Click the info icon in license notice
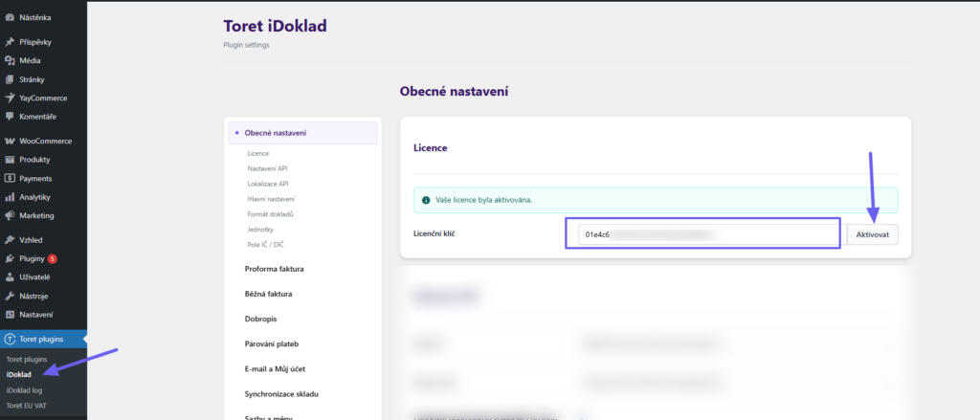This screenshot has width=980, height=420. 426,200
